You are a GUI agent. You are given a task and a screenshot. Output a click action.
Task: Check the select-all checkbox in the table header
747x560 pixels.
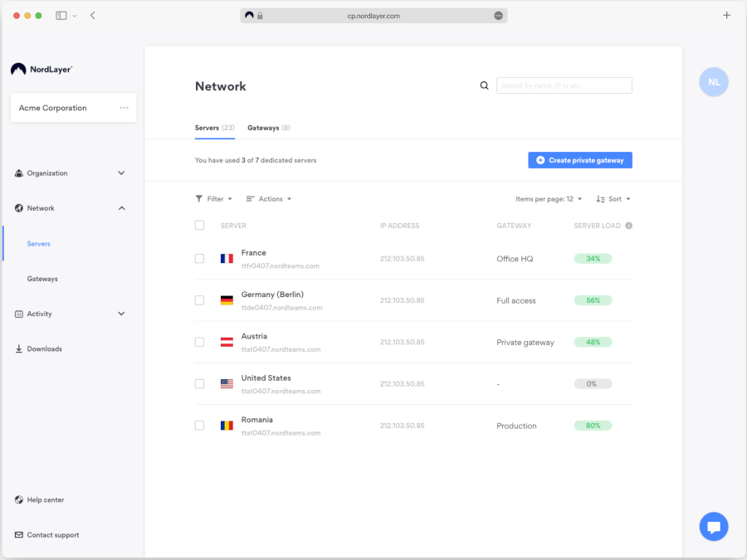pyautogui.click(x=199, y=225)
